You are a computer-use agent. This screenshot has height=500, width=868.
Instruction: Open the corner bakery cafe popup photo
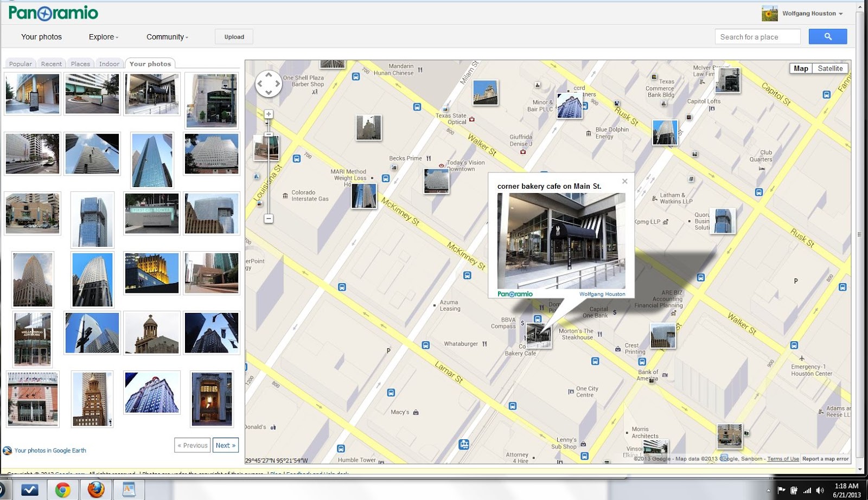pos(561,241)
